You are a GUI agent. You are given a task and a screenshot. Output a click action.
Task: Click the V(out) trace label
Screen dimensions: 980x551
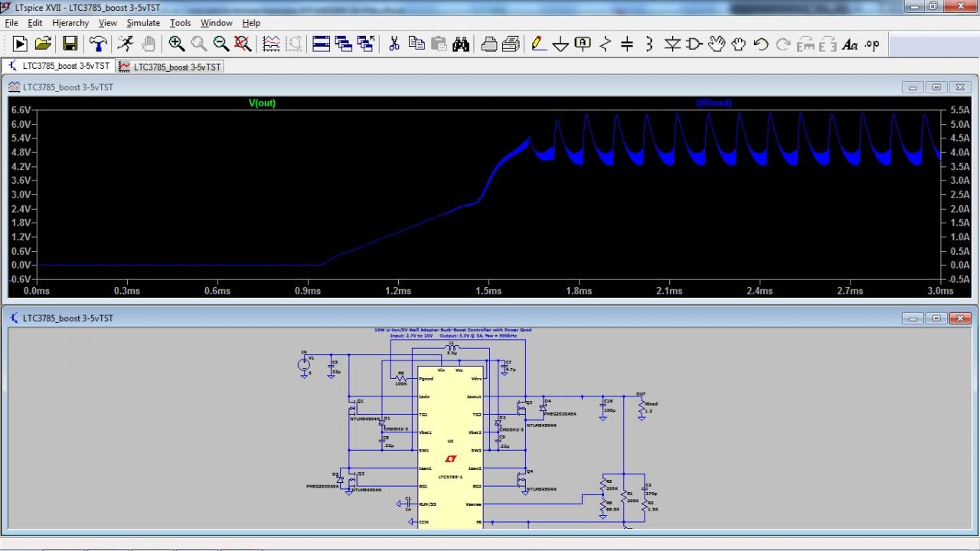262,103
